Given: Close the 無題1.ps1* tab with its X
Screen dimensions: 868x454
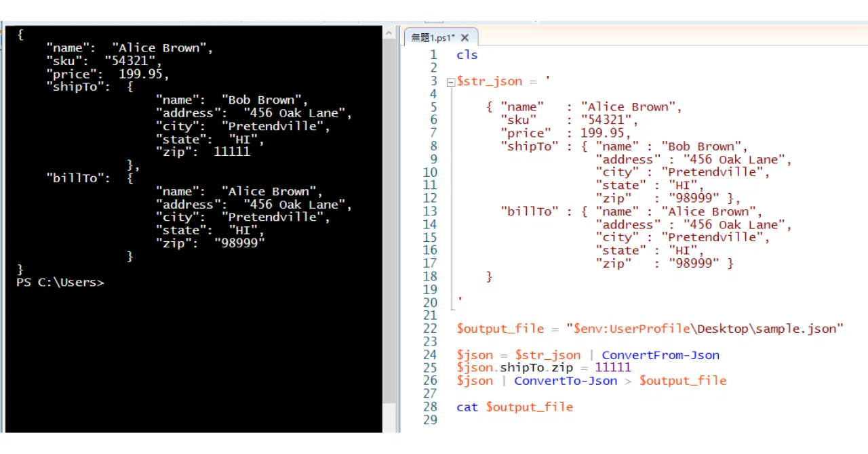Looking at the screenshot, I should 466,38.
